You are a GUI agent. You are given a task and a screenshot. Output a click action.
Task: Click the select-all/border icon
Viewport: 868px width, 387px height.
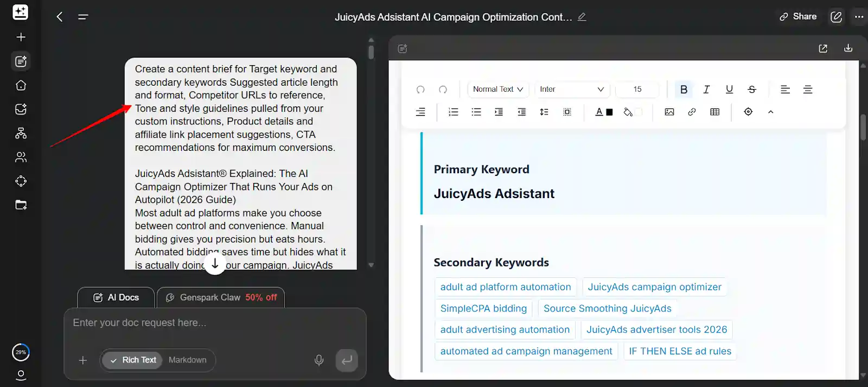(x=567, y=112)
